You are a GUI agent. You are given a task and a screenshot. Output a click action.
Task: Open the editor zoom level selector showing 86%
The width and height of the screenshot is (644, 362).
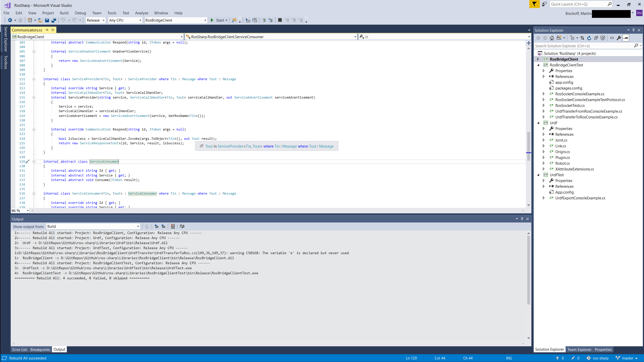[x=20, y=210]
